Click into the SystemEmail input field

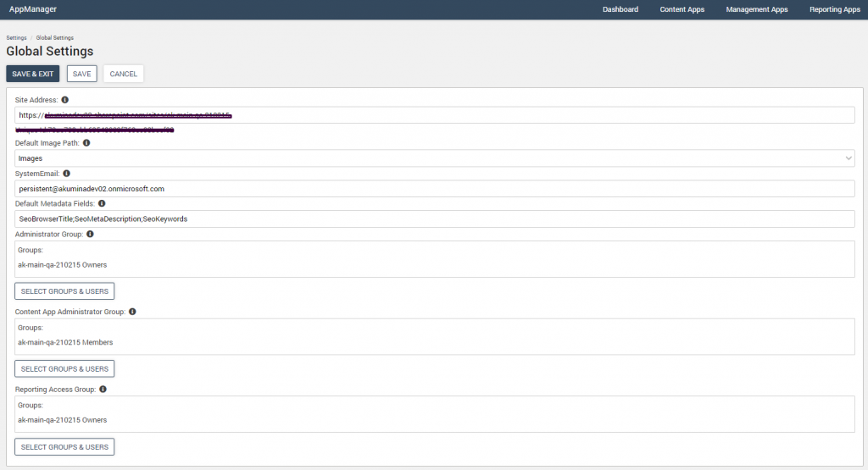434,189
